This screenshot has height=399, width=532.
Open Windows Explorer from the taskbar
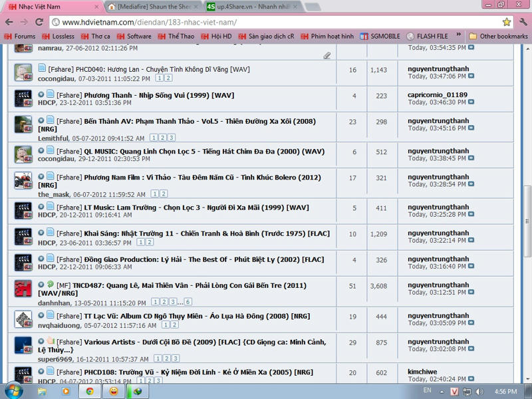[x=42, y=392]
